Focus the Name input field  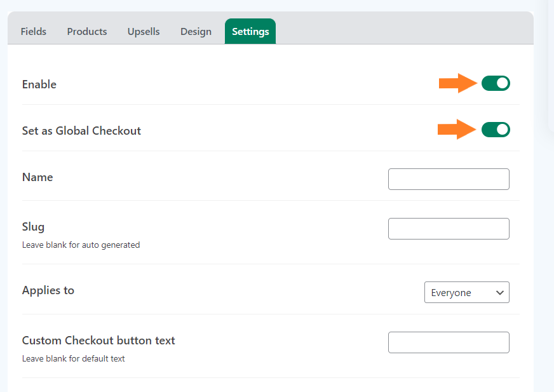(x=449, y=179)
